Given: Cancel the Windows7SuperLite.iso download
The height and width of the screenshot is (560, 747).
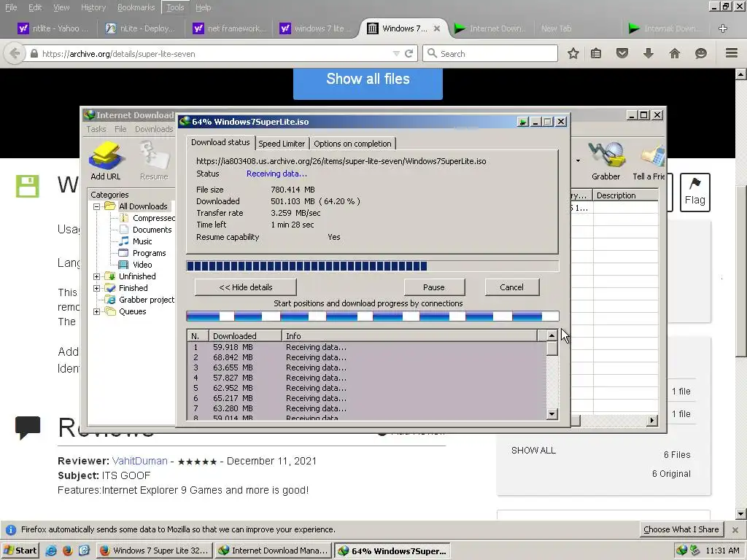Looking at the screenshot, I should [x=511, y=287].
